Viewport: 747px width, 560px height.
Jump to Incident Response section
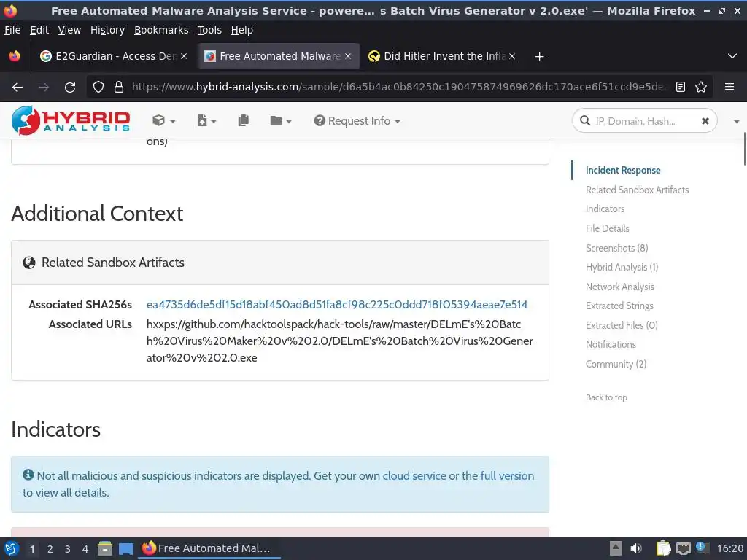tap(623, 170)
